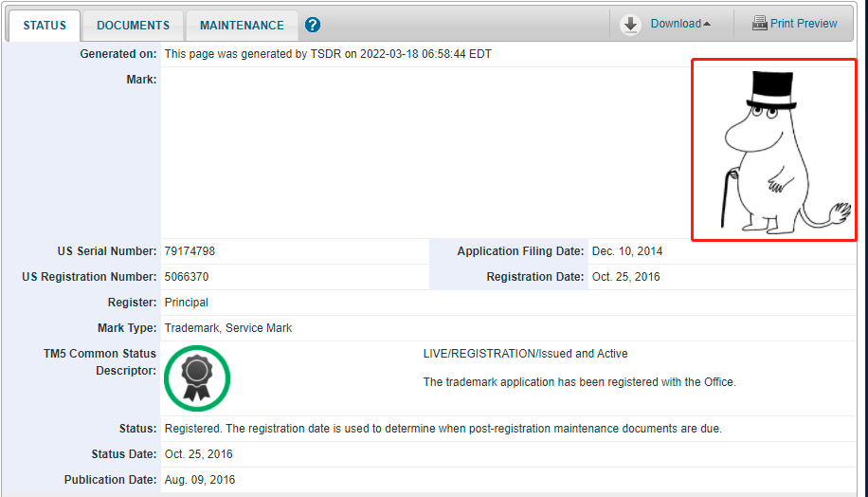The width and height of the screenshot is (868, 497).
Task: Click the 'registered with the Office' sentence
Action: [580, 382]
